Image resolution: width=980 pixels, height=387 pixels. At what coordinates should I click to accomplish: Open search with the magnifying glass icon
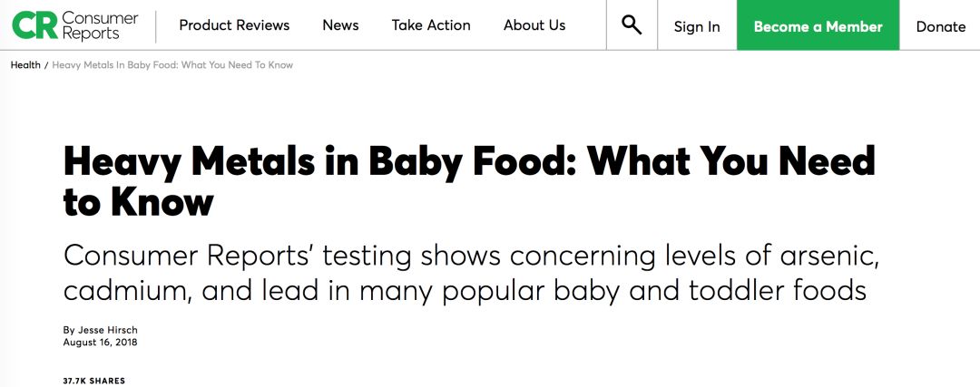632,25
